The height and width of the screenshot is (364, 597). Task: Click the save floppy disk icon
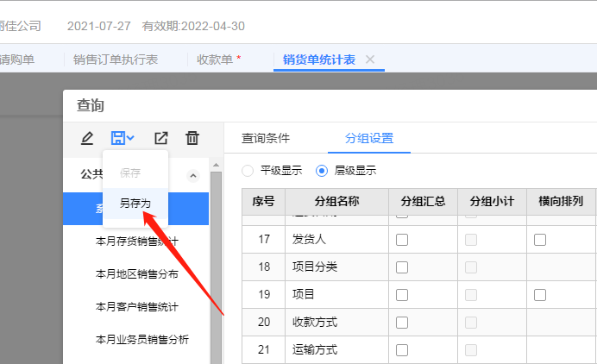point(118,138)
